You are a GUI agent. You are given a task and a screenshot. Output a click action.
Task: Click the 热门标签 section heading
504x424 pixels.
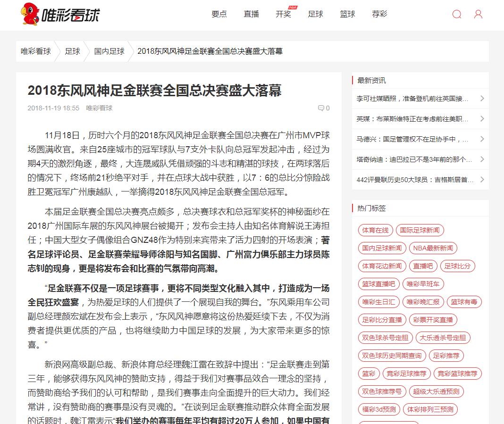click(x=371, y=208)
